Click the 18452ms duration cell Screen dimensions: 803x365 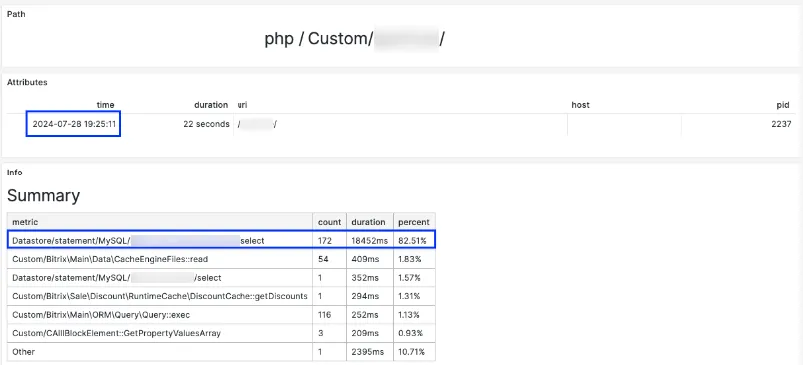coord(369,241)
